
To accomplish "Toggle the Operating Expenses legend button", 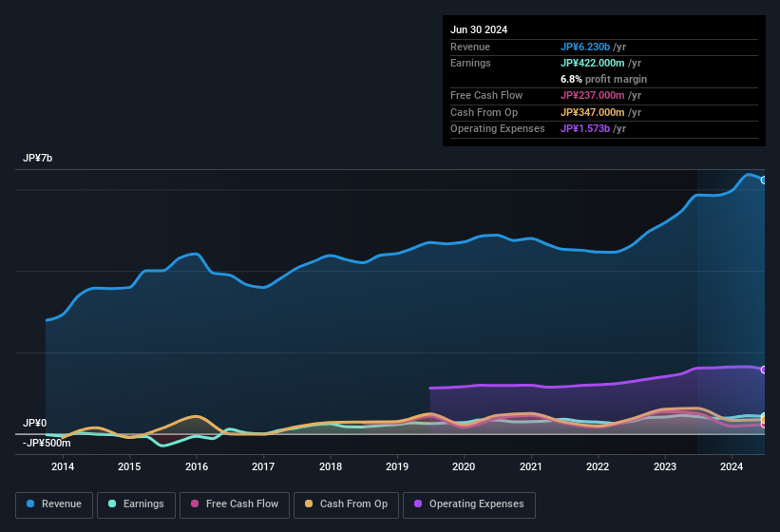I will pyautogui.click(x=469, y=504).
